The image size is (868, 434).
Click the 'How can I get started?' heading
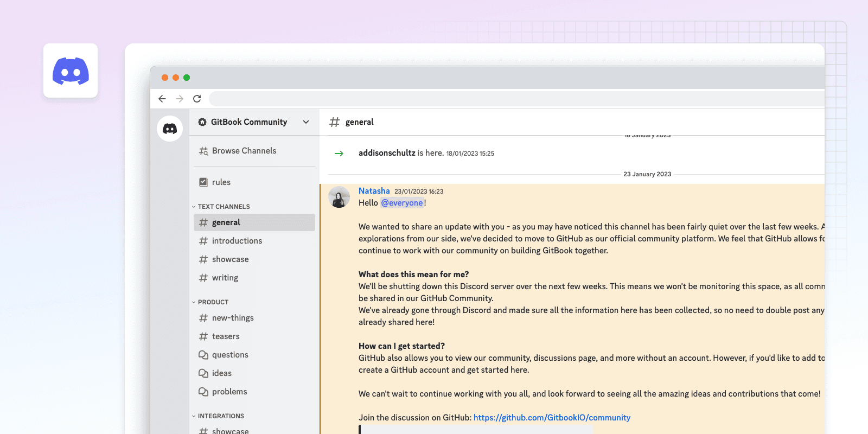pos(401,346)
